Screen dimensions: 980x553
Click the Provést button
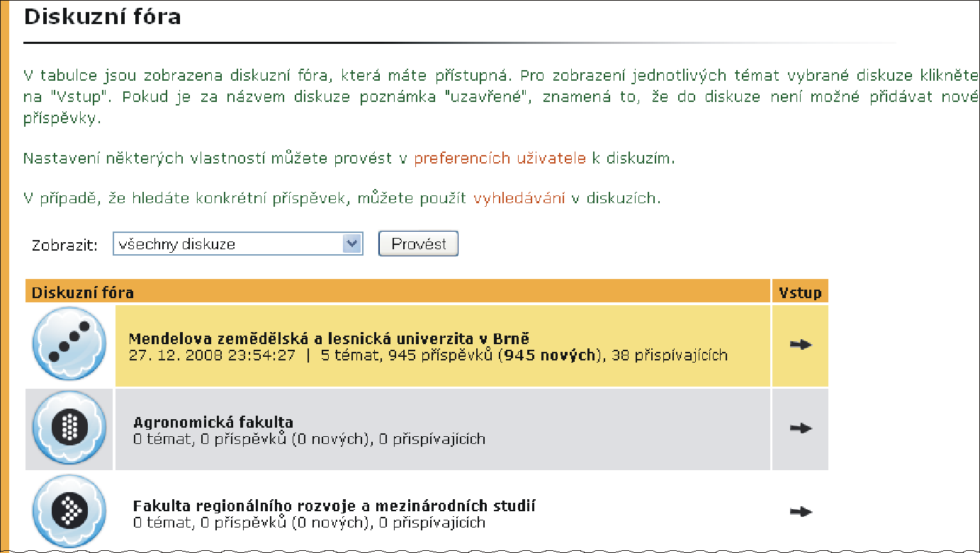pyautogui.click(x=419, y=244)
